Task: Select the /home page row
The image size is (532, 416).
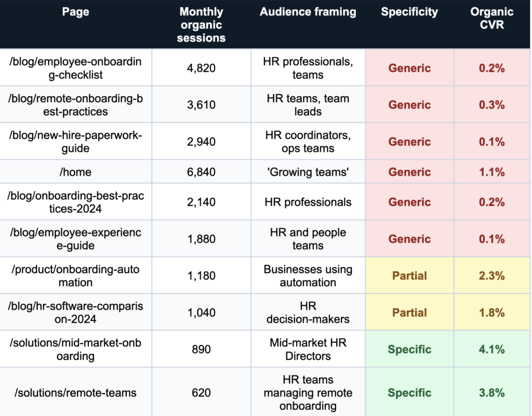Action: tap(76, 172)
